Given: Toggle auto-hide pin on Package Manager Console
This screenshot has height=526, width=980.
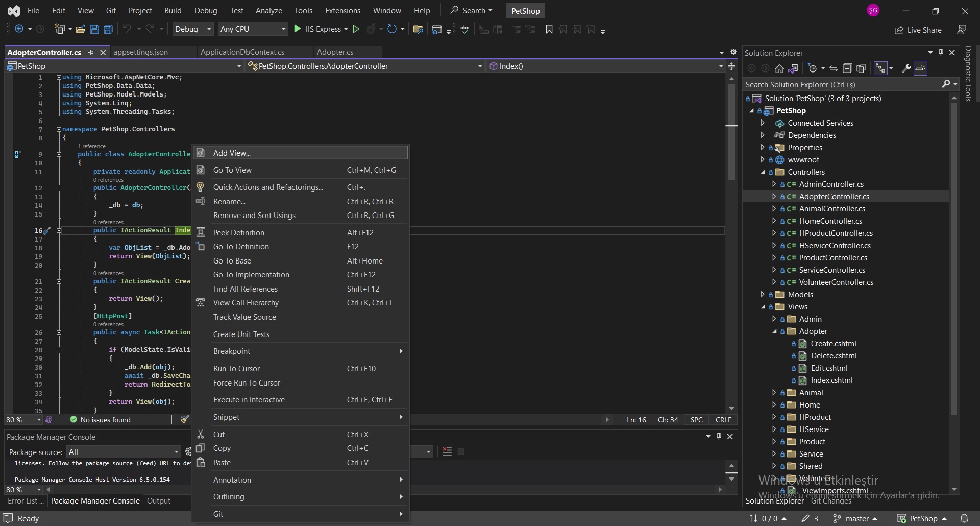Looking at the screenshot, I should click(x=719, y=437).
